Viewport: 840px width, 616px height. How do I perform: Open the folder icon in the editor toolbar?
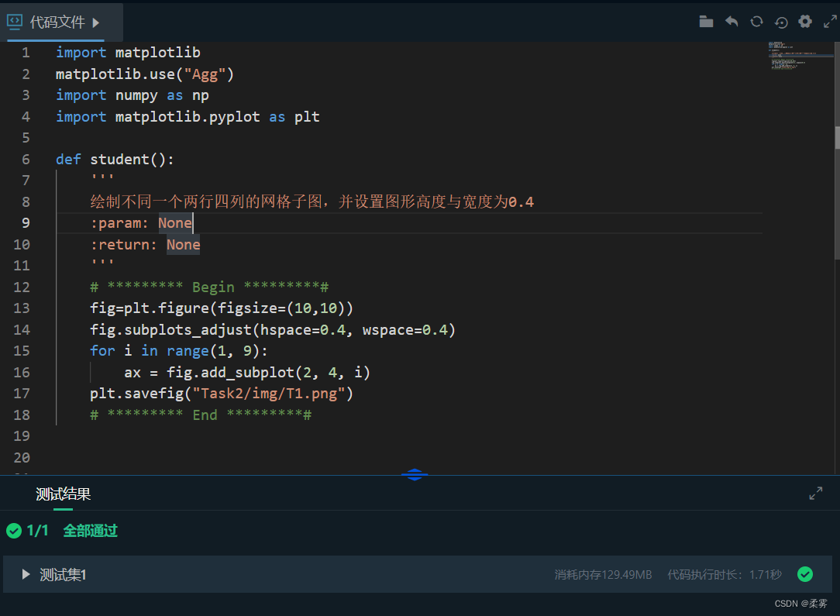[x=706, y=22]
